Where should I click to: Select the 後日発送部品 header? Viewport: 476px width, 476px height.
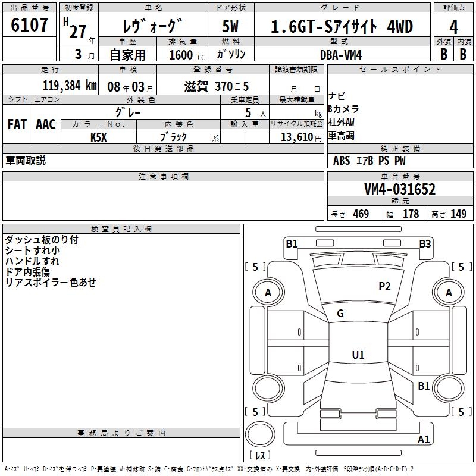point(163,148)
